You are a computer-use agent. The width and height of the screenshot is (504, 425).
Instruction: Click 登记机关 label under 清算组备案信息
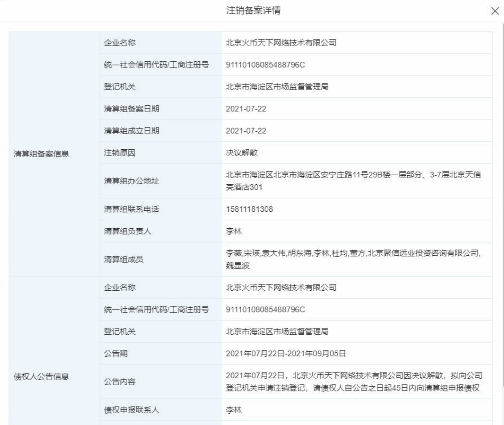(120, 87)
